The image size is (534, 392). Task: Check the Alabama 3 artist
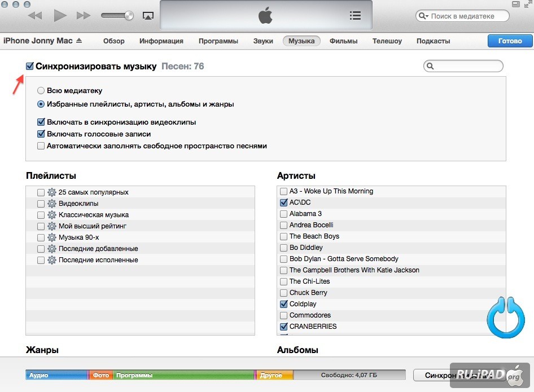[283, 214]
